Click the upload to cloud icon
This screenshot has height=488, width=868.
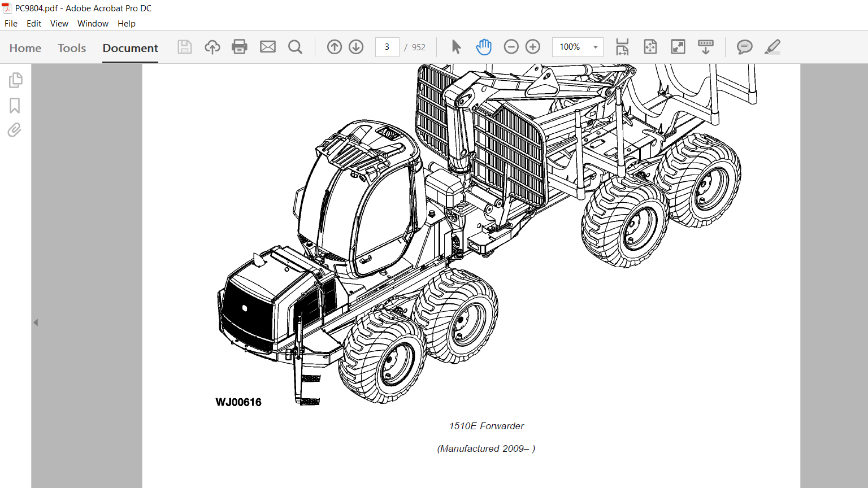point(212,47)
